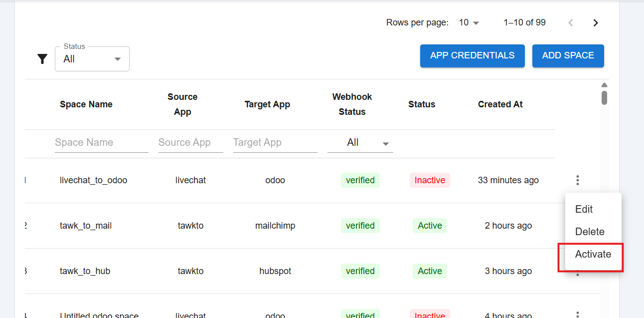Viewport: 644px width, 318px height.
Task: Click the Created At column header
Action: (x=500, y=104)
